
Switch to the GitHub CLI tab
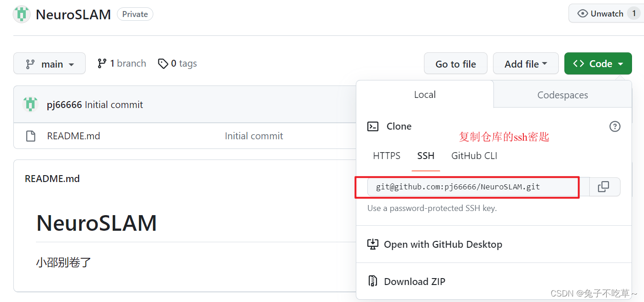point(474,156)
